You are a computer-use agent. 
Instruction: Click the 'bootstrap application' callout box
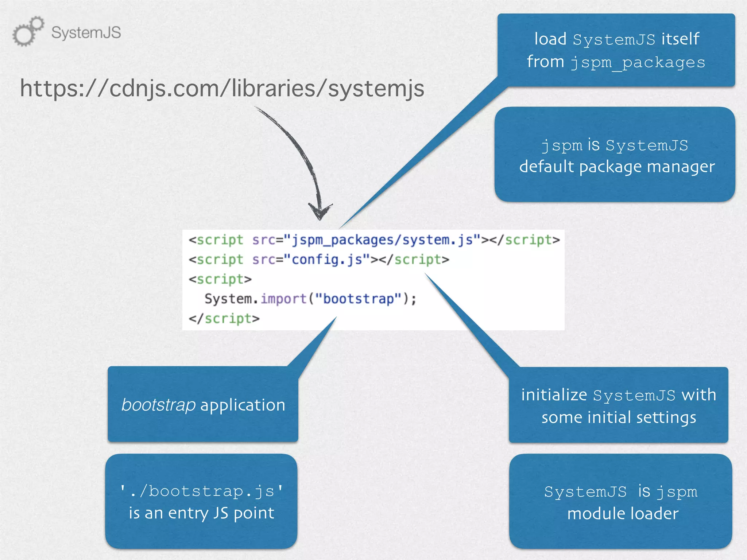(x=203, y=404)
